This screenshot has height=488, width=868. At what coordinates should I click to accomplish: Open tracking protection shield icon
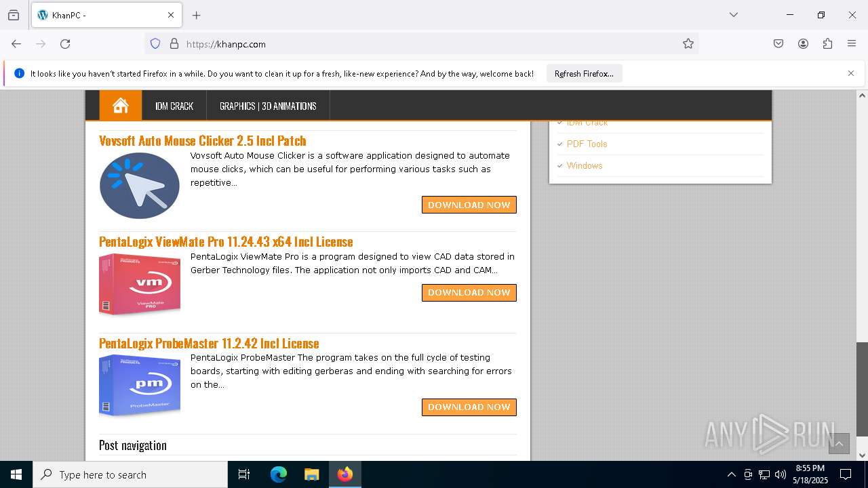pyautogui.click(x=155, y=43)
